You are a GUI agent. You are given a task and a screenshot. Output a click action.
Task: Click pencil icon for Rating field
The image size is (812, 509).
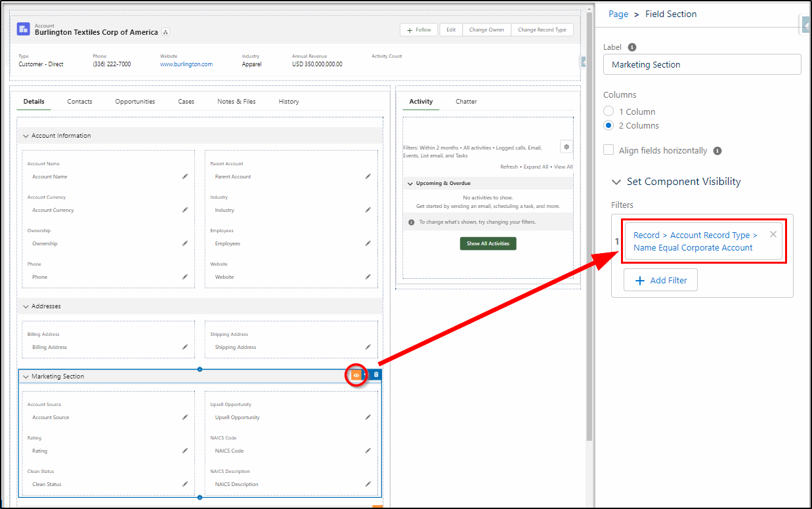pos(185,451)
